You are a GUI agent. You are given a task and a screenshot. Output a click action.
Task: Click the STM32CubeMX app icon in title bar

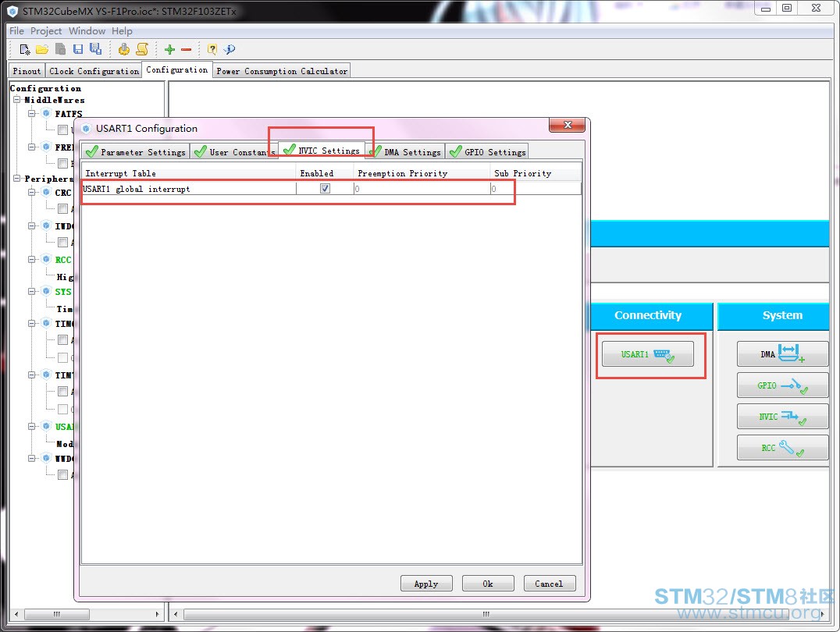tap(12, 11)
